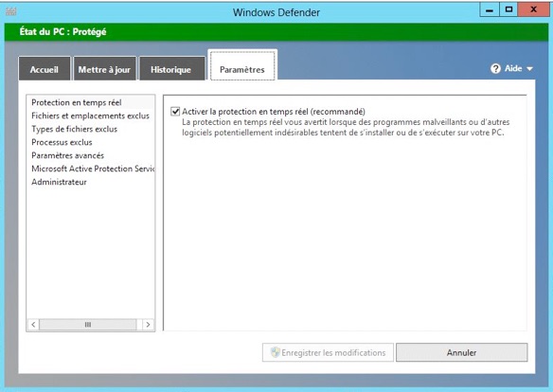Click the Aide question mark icon
553x392 pixels.
click(495, 68)
